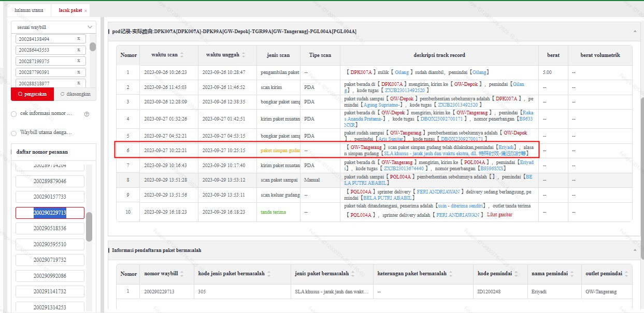Sort by jenis paket bermasalah arrows
Image resolution: width=644 pixels, height=313 pixels.
point(353,274)
